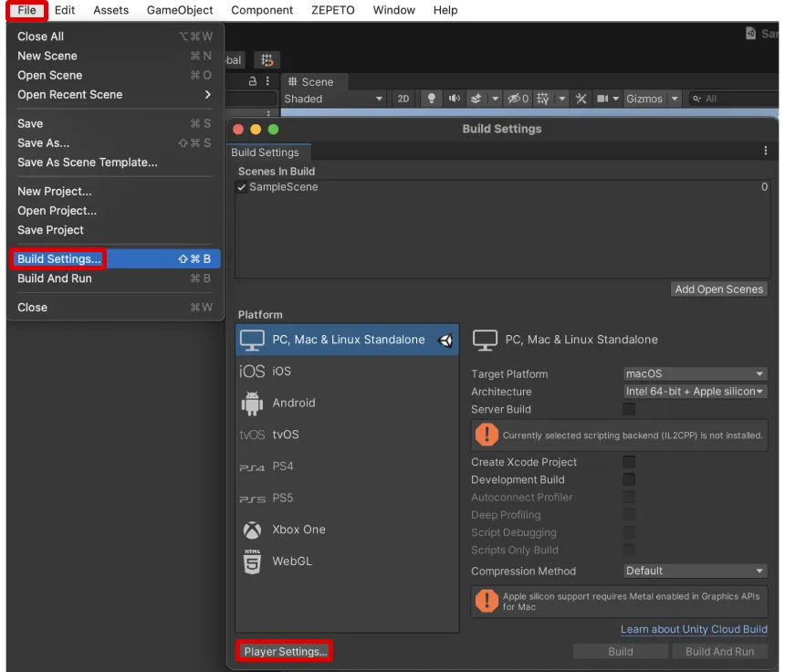Choose Build And Run from File menu
The width and height of the screenshot is (785, 672).
click(115, 278)
